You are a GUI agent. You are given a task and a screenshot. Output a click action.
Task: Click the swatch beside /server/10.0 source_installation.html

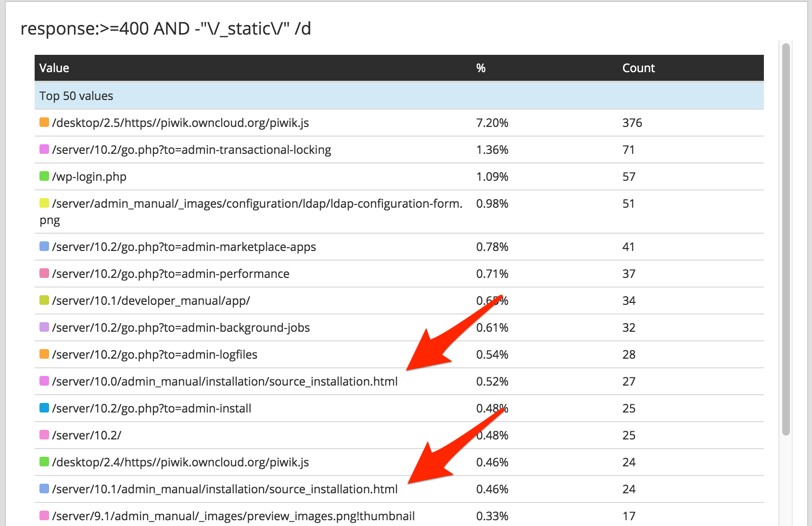click(44, 381)
